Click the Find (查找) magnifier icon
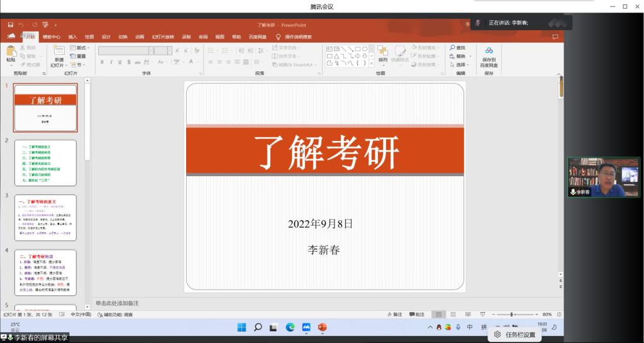Screen dimensions: 644x343 coord(452,48)
